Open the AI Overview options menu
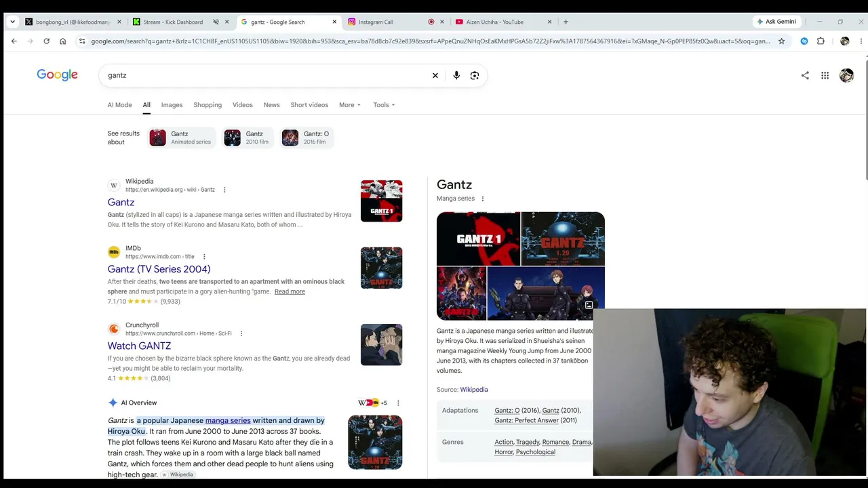Image resolution: width=868 pixels, height=488 pixels. (x=398, y=403)
